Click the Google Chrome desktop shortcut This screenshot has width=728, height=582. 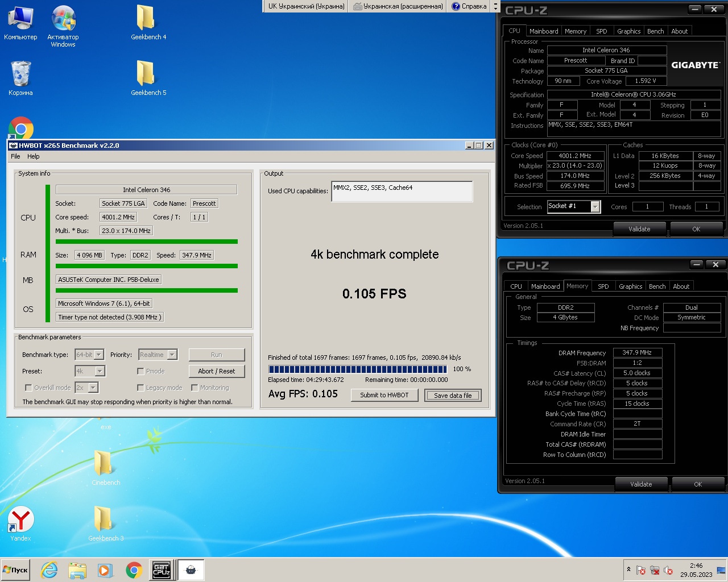pyautogui.click(x=20, y=128)
